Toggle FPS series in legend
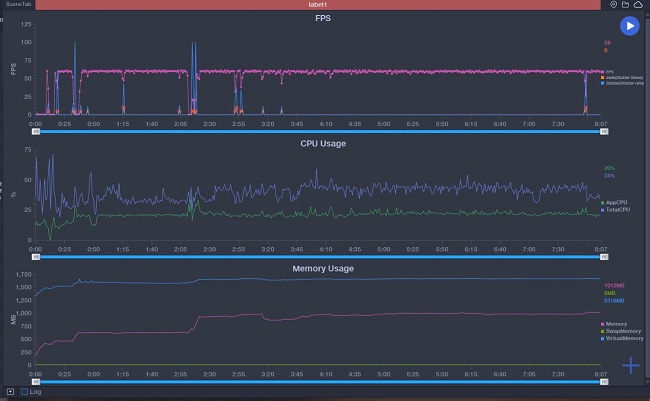This screenshot has width=650, height=401. click(608, 72)
